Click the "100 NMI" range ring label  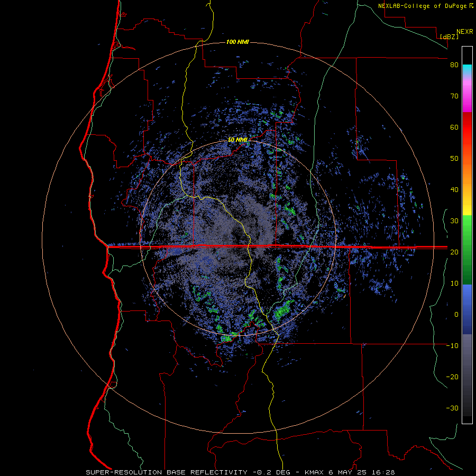[x=237, y=42]
